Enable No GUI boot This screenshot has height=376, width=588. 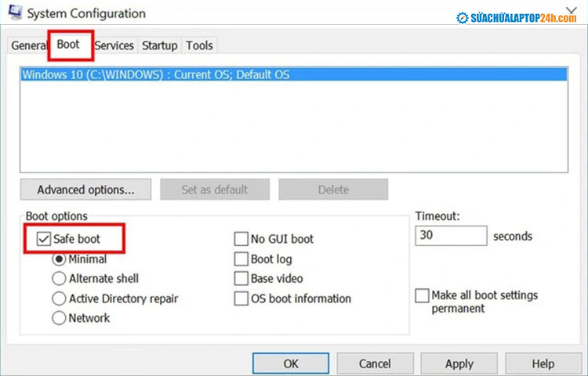tap(241, 239)
